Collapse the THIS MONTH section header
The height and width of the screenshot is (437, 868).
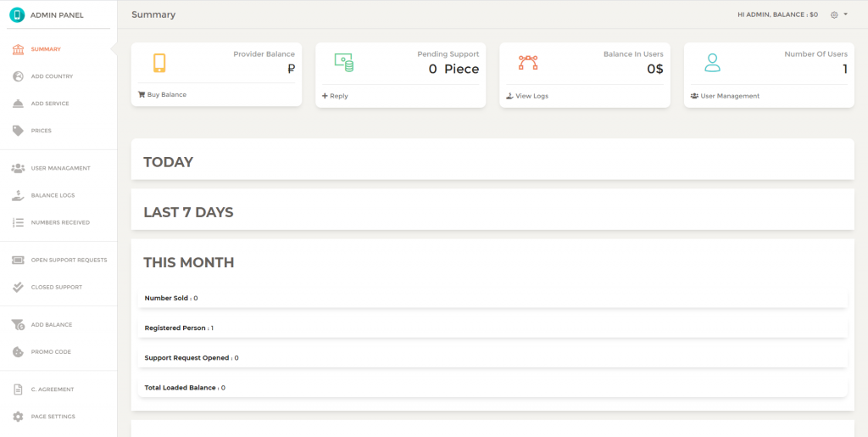coord(189,262)
